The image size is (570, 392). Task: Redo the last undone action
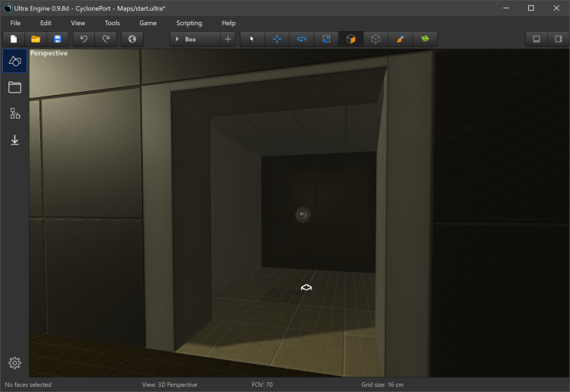105,39
